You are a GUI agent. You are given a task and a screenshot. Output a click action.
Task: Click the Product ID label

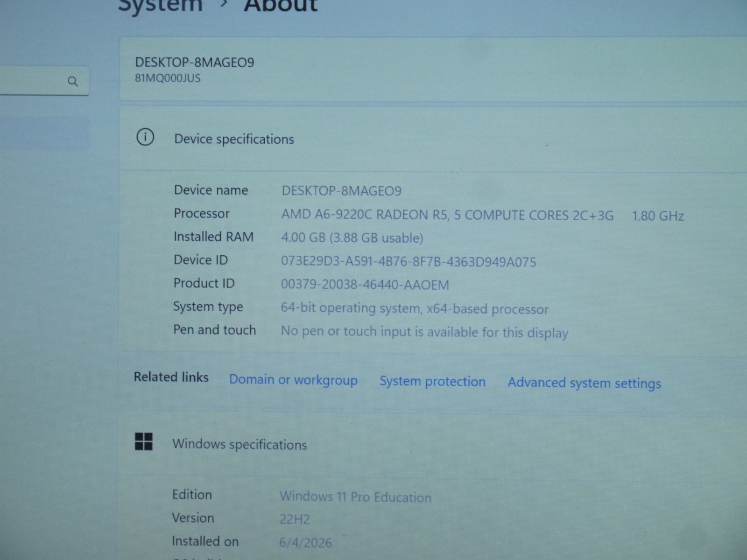[x=204, y=283]
